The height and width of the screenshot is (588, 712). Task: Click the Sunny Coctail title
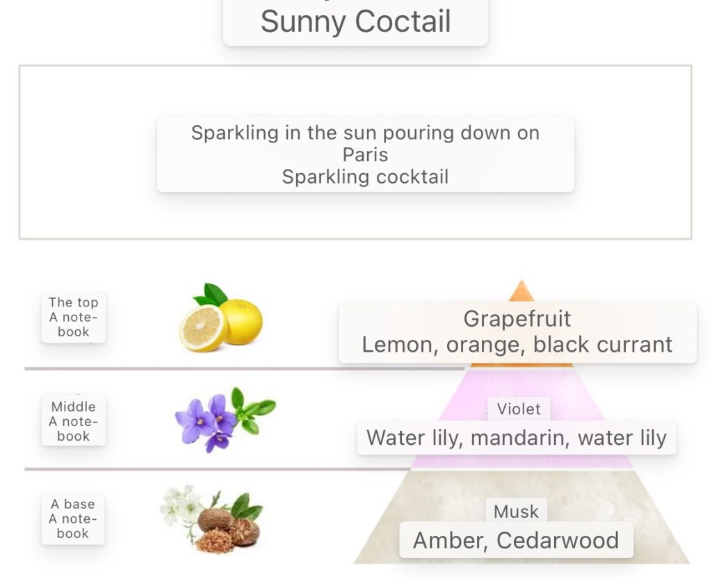point(355,22)
